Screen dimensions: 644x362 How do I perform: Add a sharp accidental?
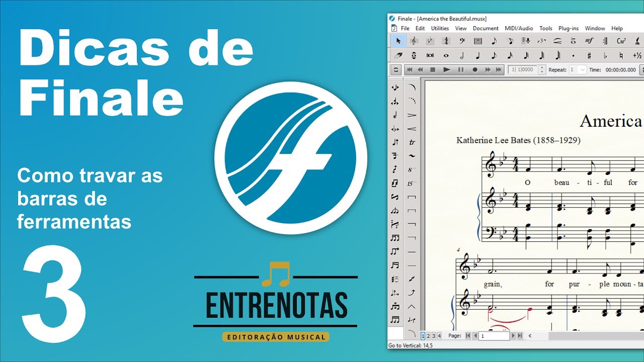pos(589,55)
